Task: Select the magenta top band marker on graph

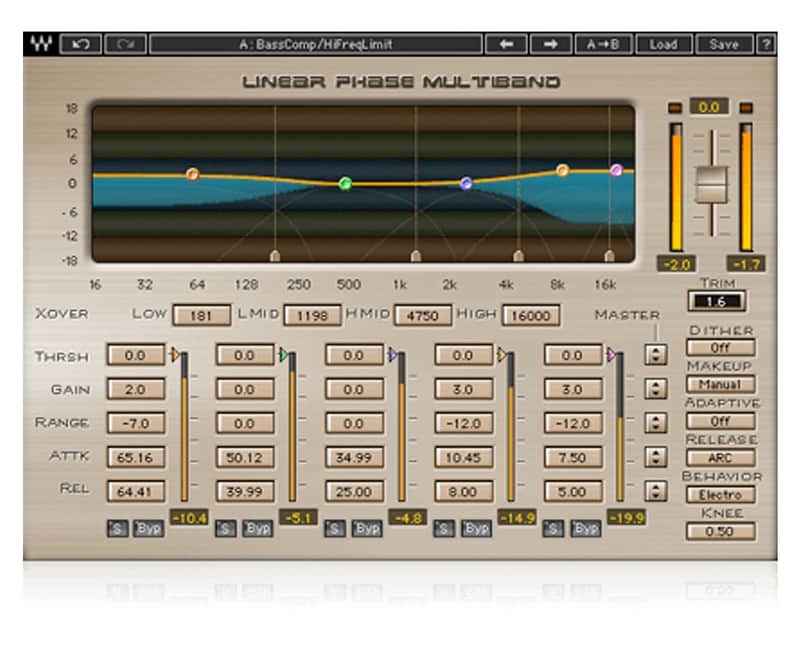Action: (616, 170)
